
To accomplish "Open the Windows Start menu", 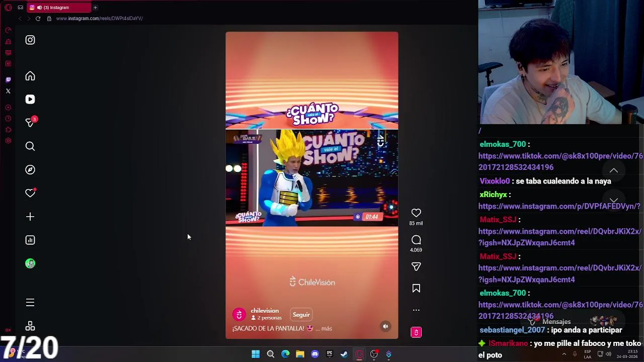I will click(256, 354).
